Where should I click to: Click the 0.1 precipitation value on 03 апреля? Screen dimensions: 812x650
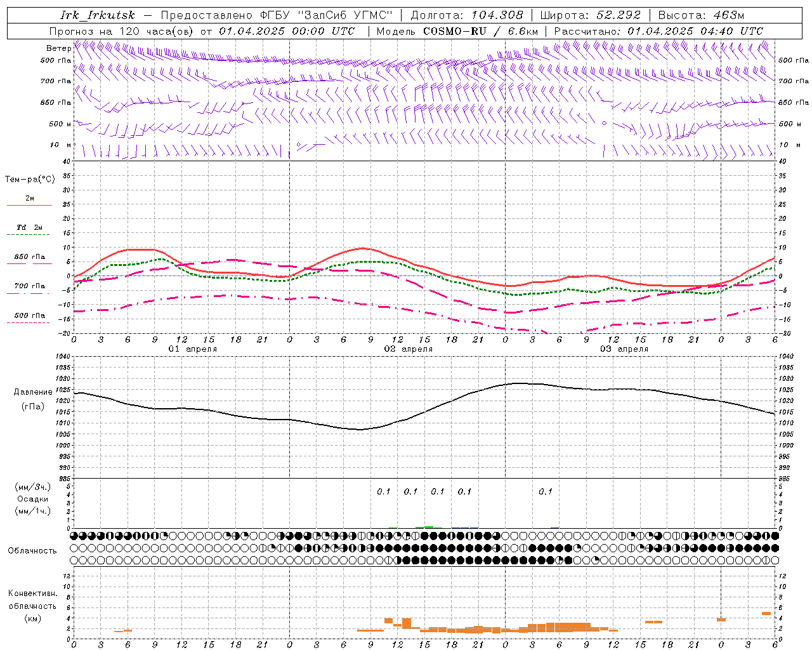pyautogui.click(x=546, y=491)
